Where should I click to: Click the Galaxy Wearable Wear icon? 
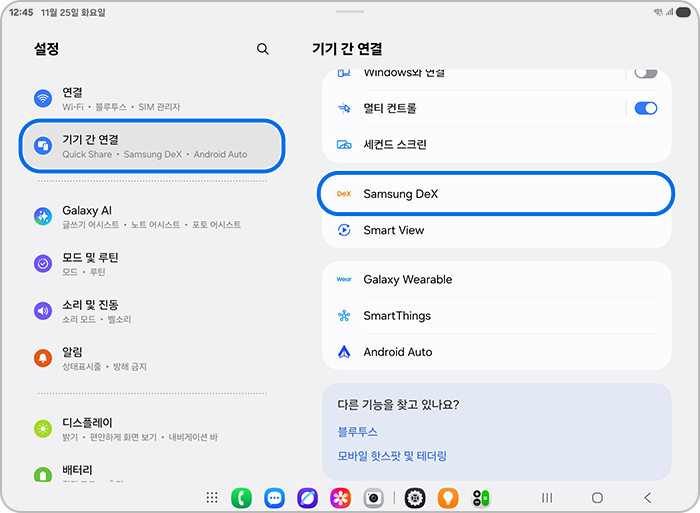(x=344, y=279)
